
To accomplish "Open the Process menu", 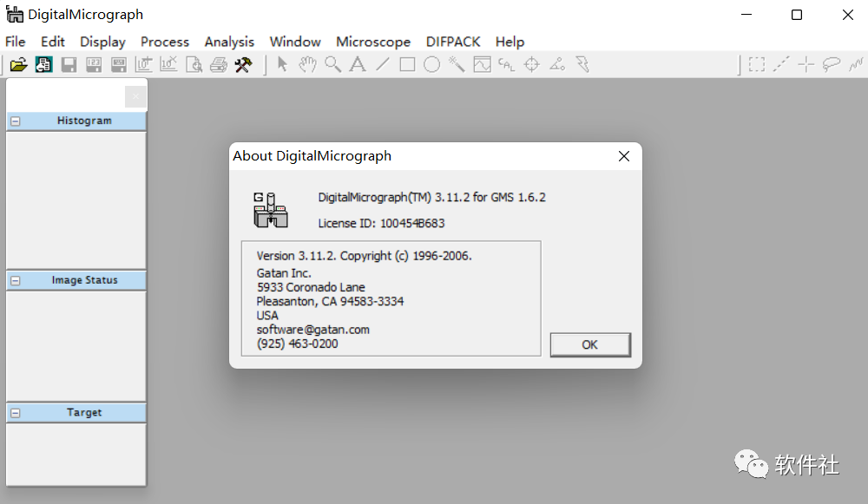I will 164,42.
